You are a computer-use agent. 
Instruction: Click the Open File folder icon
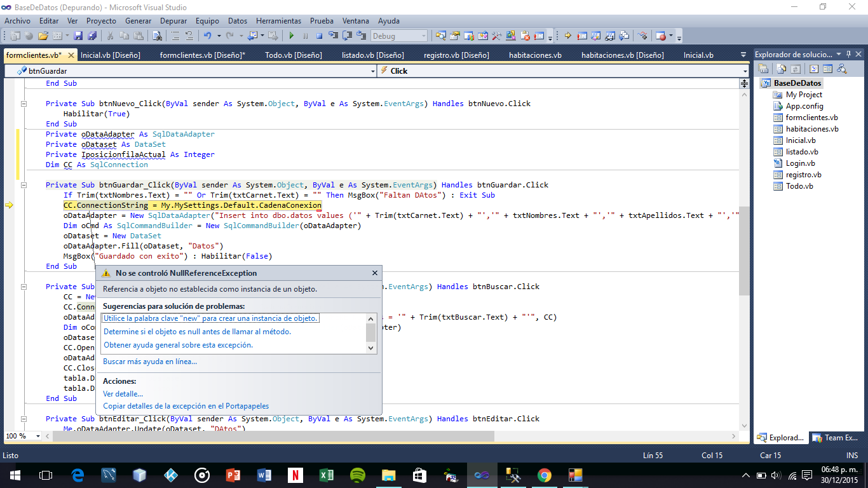tap(43, 36)
